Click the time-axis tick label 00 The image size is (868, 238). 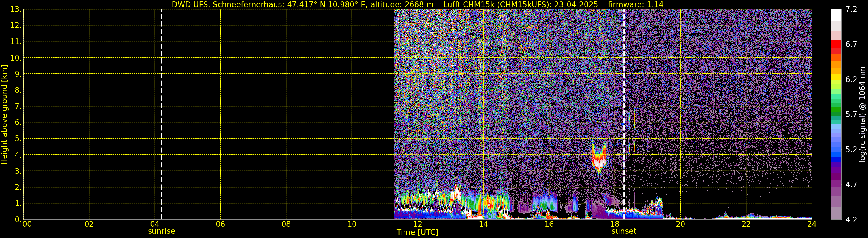coord(27,224)
